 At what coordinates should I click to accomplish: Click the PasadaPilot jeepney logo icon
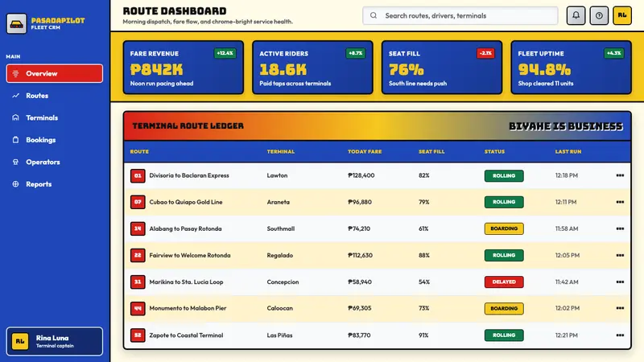pos(16,24)
